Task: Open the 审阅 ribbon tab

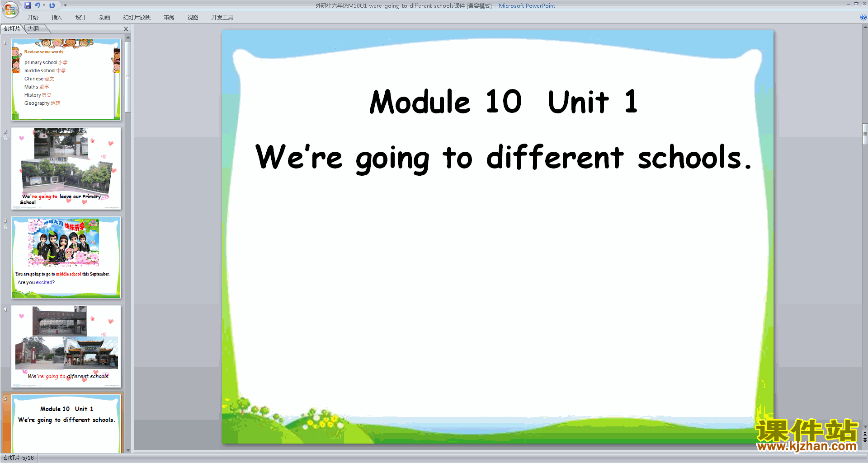Action: [x=169, y=18]
